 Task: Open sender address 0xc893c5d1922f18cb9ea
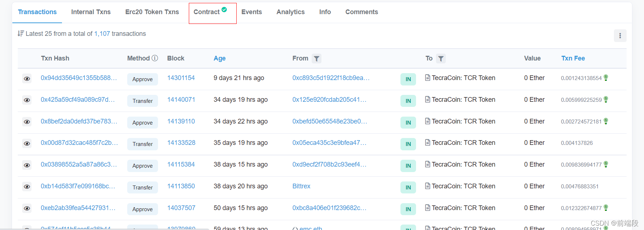point(331,78)
